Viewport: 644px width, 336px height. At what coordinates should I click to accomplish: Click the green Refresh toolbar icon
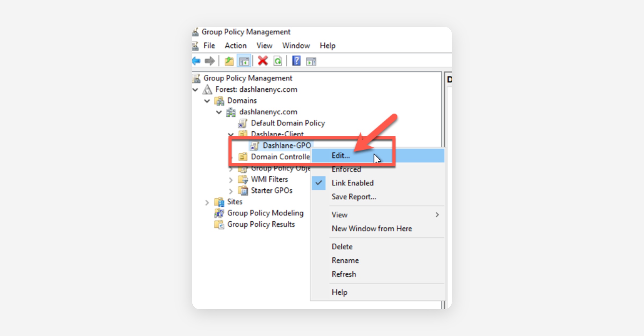coord(278,61)
